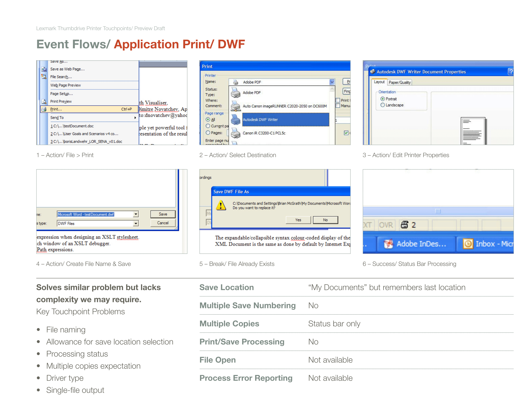Click the Canon imageRUNNER printer icon
Image resolution: width=532 pixels, height=411 pixels.
[236, 106]
